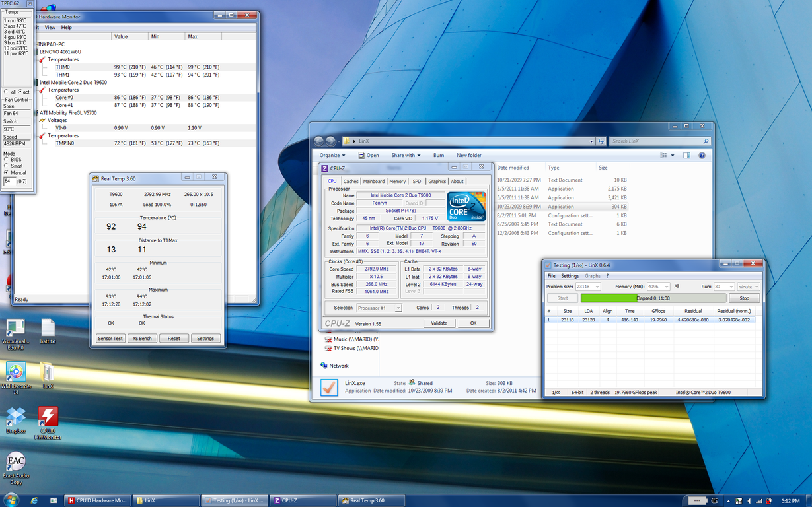
Task: Open the view options arrow in Explorer toolbar
Action: [x=673, y=156]
